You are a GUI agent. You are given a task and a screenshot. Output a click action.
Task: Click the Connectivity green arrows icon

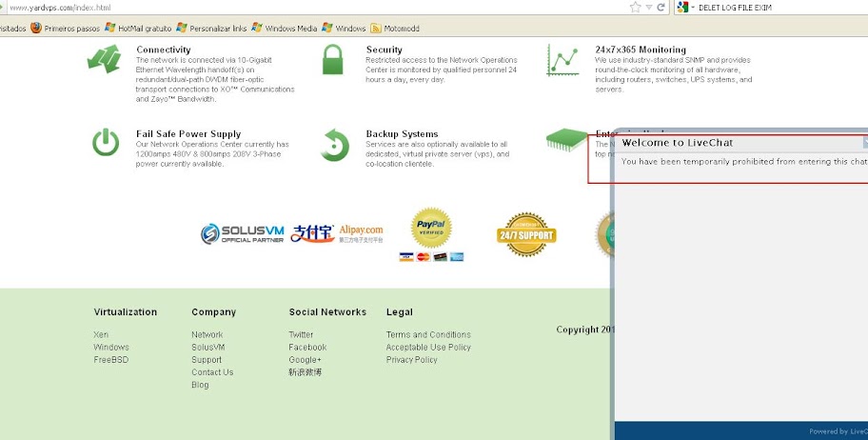click(105, 59)
